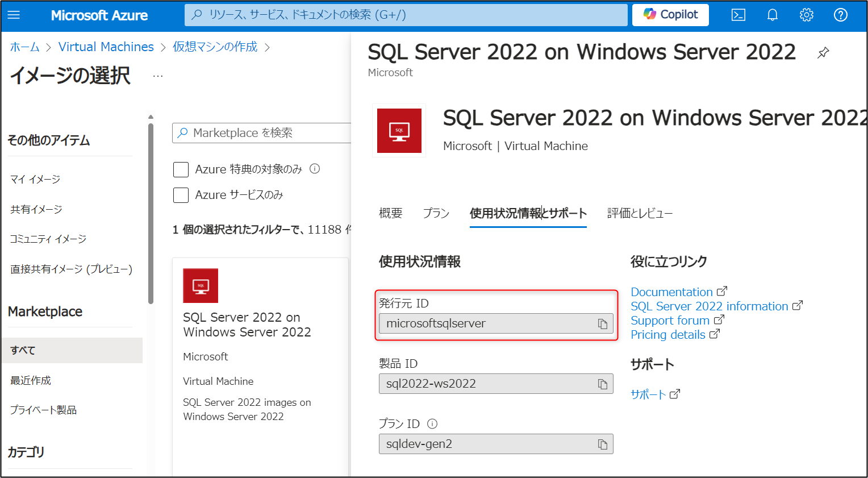
Task: Click the Microsoft Azure logo text
Action: (x=99, y=15)
